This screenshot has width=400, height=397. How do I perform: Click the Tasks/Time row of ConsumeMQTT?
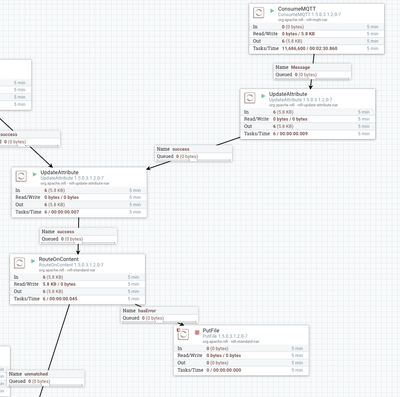click(316, 48)
